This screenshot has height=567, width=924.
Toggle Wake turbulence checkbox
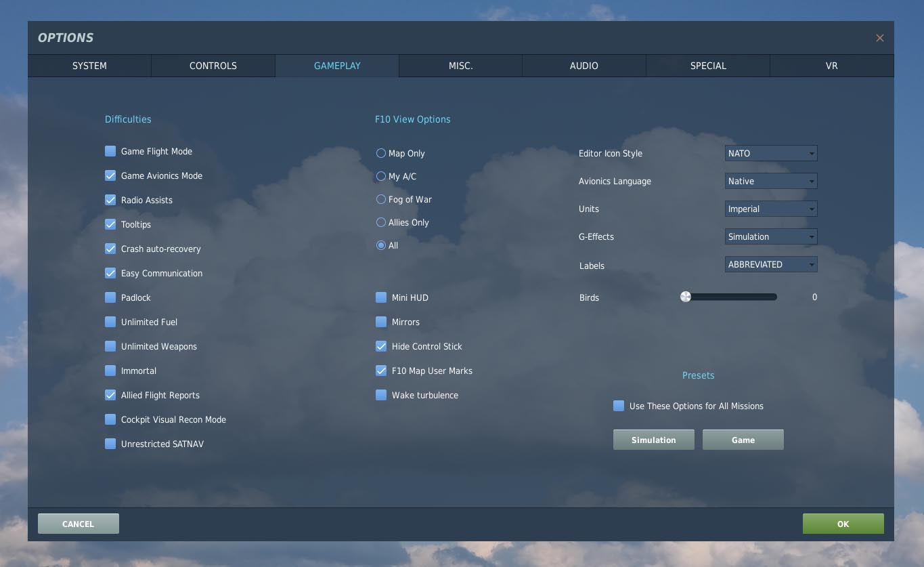click(381, 395)
